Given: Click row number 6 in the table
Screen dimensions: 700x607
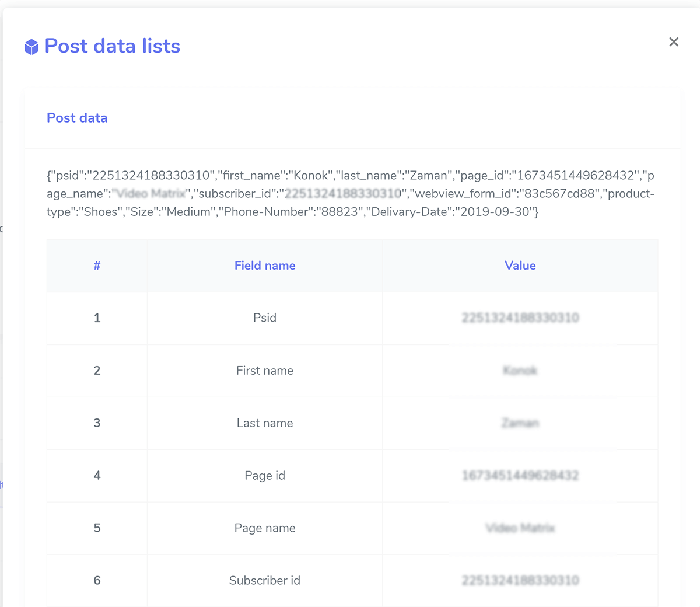Looking at the screenshot, I should 97,581.
